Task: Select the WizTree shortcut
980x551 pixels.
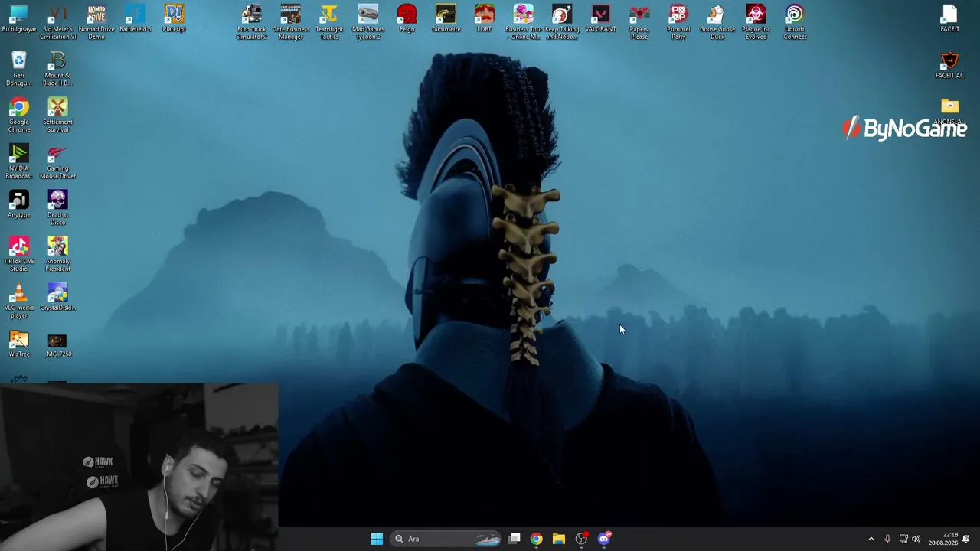Action: (19, 344)
